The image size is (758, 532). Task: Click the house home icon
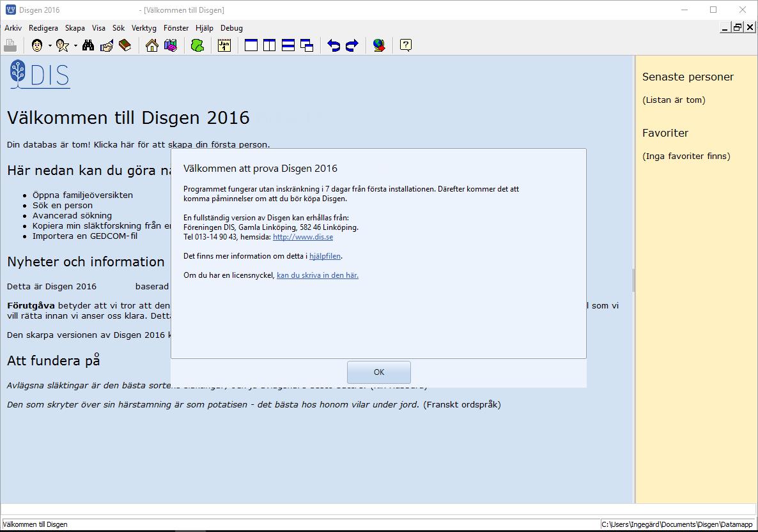152,45
